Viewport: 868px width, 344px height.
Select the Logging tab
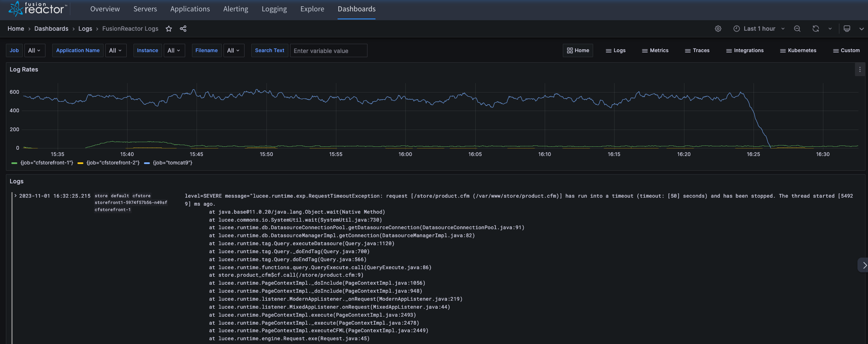pyautogui.click(x=274, y=9)
